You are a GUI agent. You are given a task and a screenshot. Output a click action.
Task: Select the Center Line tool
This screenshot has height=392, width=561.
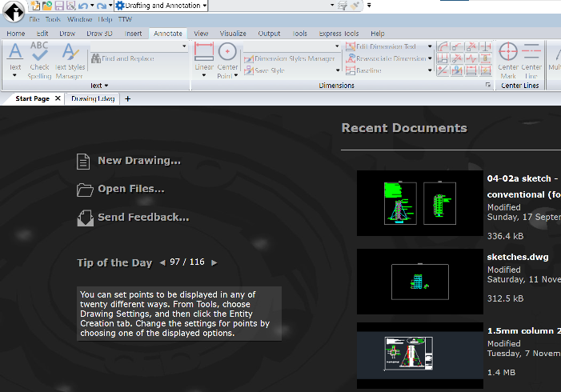coord(531,60)
